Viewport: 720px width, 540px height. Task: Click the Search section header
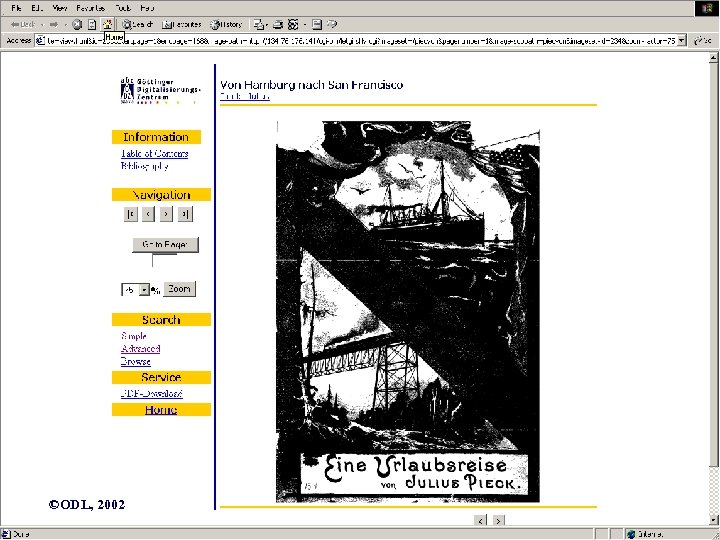161,320
